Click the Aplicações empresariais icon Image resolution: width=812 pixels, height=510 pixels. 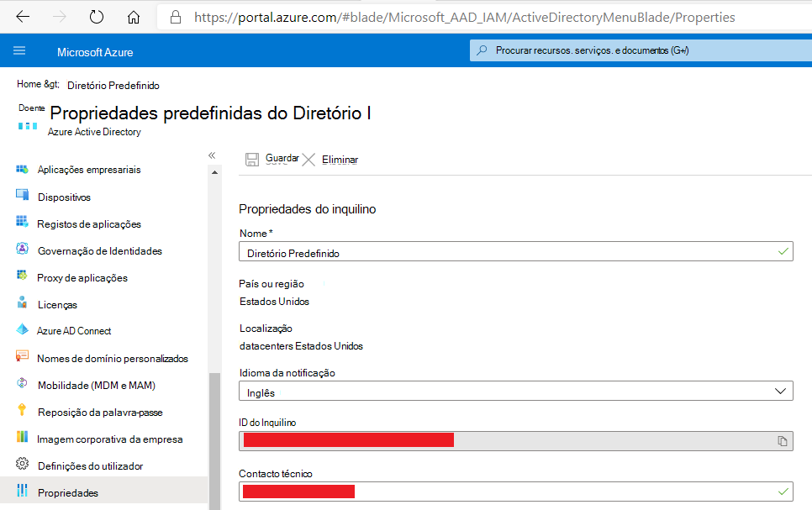click(x=22, y=169)
